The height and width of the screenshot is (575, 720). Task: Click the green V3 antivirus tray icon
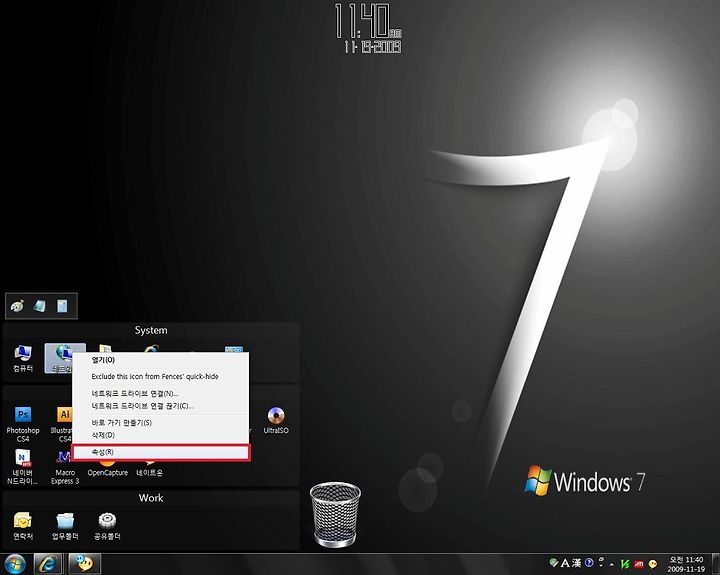[x=625, y=564]
